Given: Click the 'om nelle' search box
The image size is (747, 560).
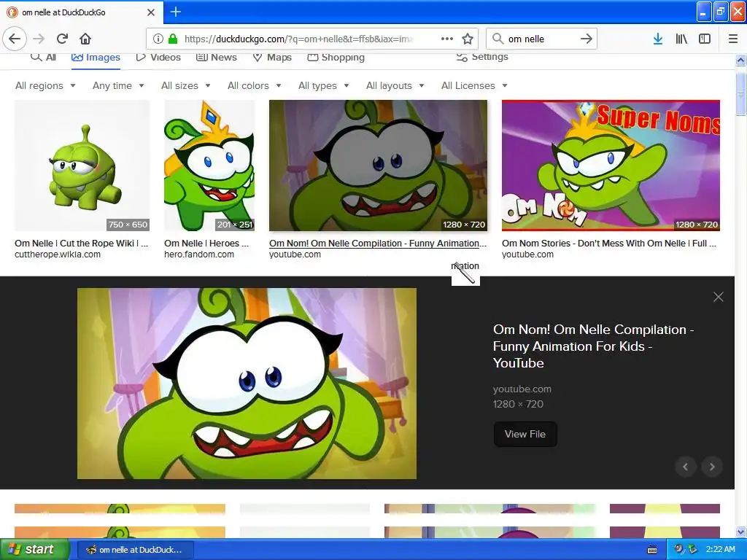Looking at the screenshot, I should click(541, 39).
